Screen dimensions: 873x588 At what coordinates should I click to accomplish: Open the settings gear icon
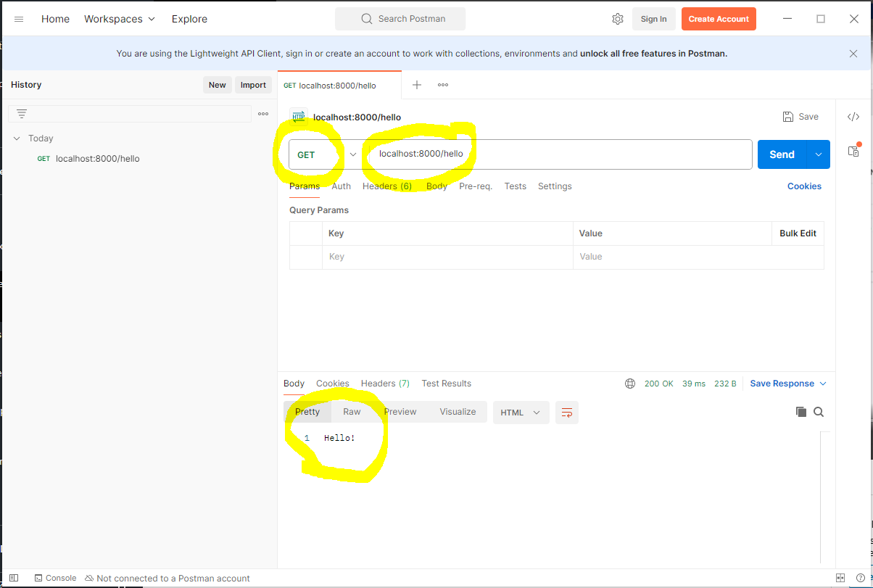click(x=618, y=19)
